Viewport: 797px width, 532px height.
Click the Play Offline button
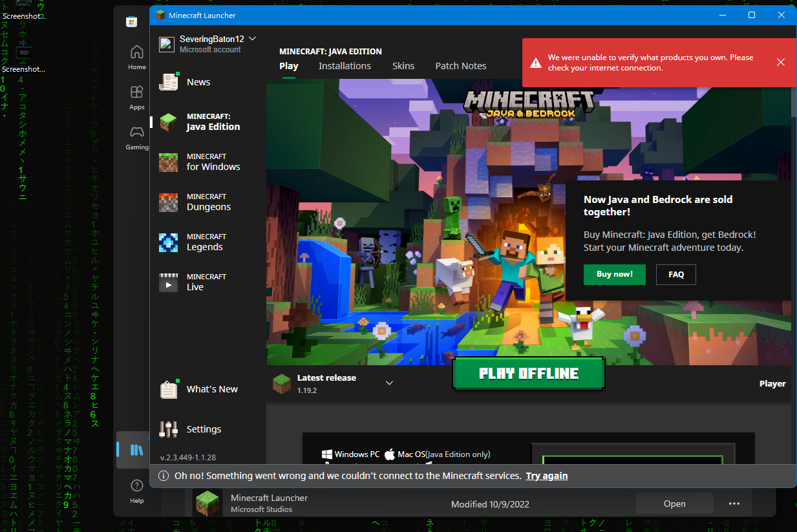click(x=528, y=374)
